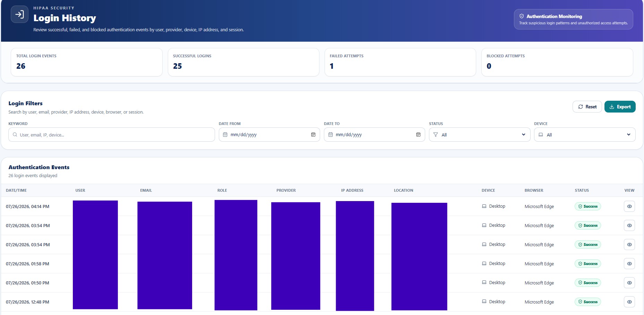
Task: Click the Keyword search field
Action: pyautogui.click(x=112, y=135)
